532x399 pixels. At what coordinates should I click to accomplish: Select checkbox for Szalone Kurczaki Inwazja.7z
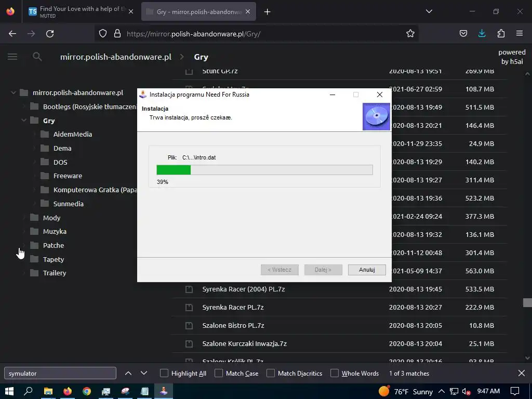tap(189, 344)
